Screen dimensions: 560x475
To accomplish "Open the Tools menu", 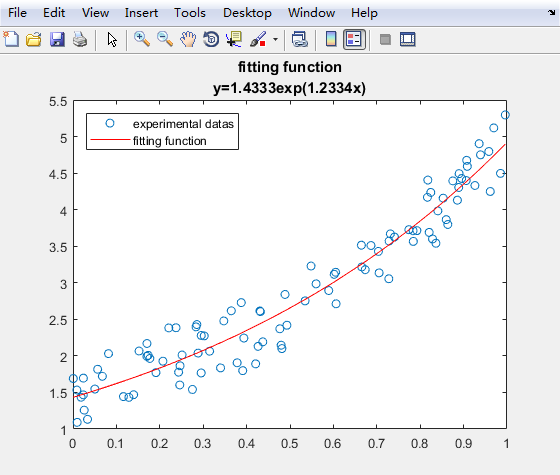I will (190, 13).
